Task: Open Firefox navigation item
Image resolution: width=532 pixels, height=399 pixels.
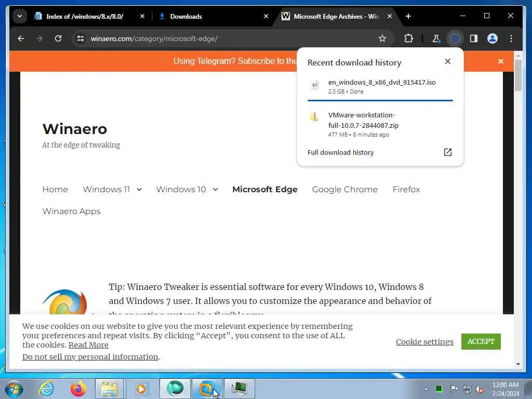Action: coord(406,189)
